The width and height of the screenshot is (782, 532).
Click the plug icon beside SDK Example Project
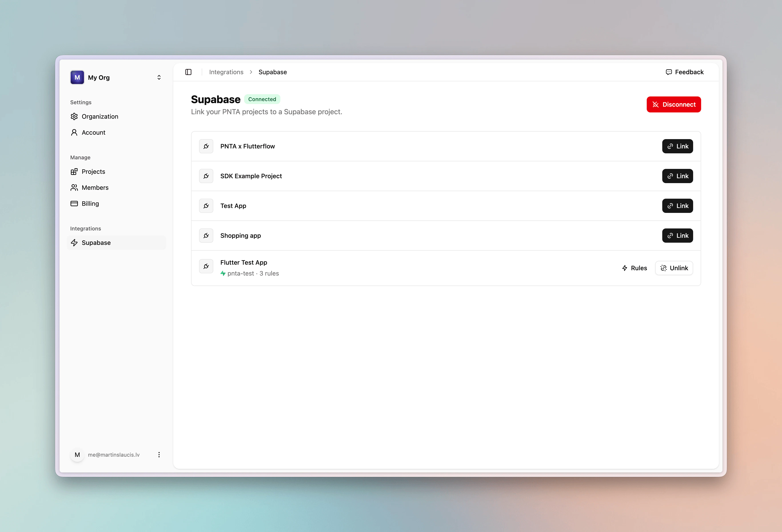pos(206,176)
